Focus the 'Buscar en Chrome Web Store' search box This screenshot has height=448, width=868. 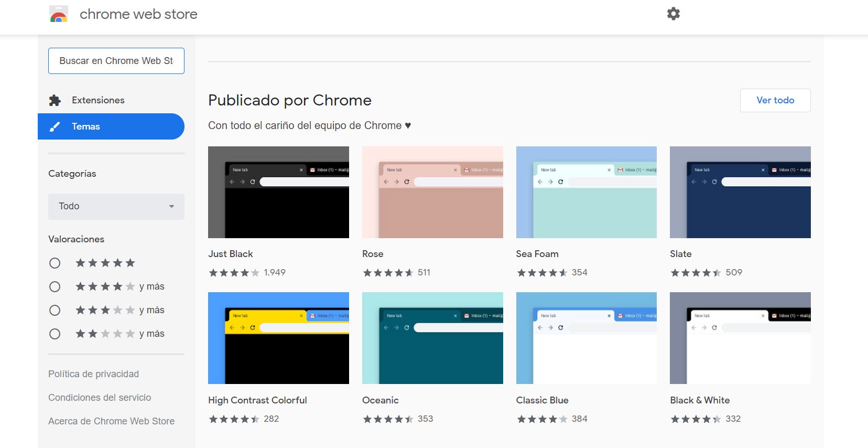[116, 61]
